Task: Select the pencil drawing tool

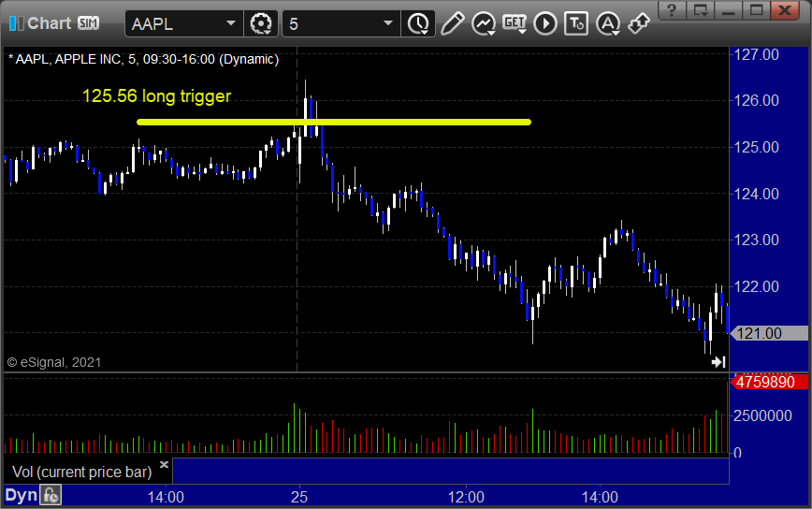Action: [x=452, y=23]
